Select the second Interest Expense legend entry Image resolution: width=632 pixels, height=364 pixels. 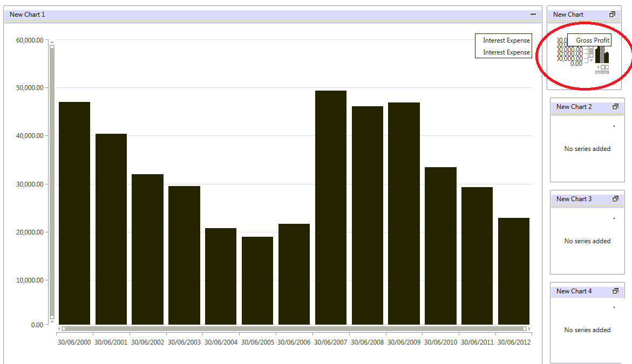(506, 52)
